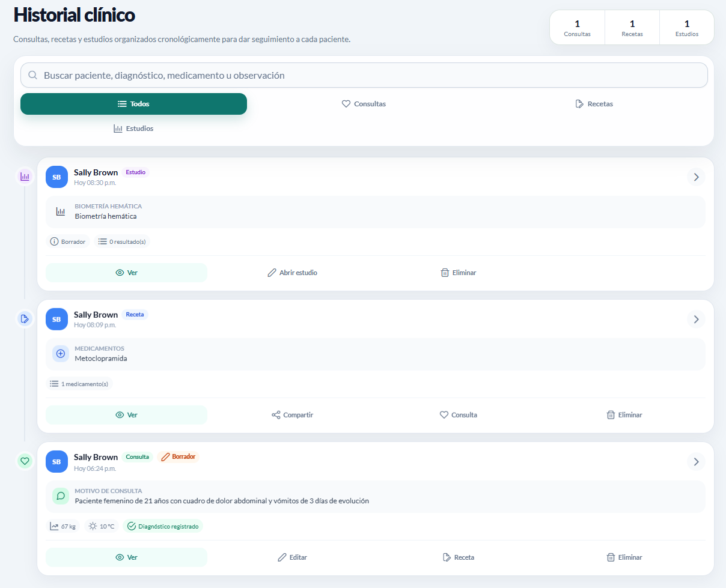726x588 pixels.
Task: Click the consultation heart timeline marker
Action: pyautogui.click(x=25, y=461)
